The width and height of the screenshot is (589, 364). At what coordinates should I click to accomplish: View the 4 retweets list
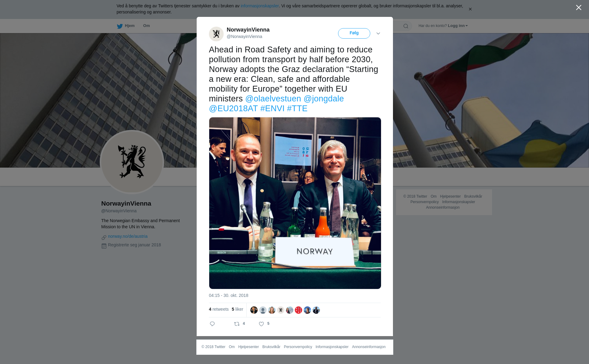point(219,309)
